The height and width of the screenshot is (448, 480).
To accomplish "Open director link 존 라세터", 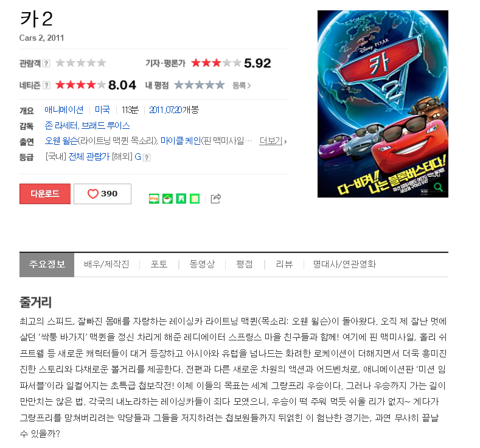I will pyautogui.click(x=61, y=126).
